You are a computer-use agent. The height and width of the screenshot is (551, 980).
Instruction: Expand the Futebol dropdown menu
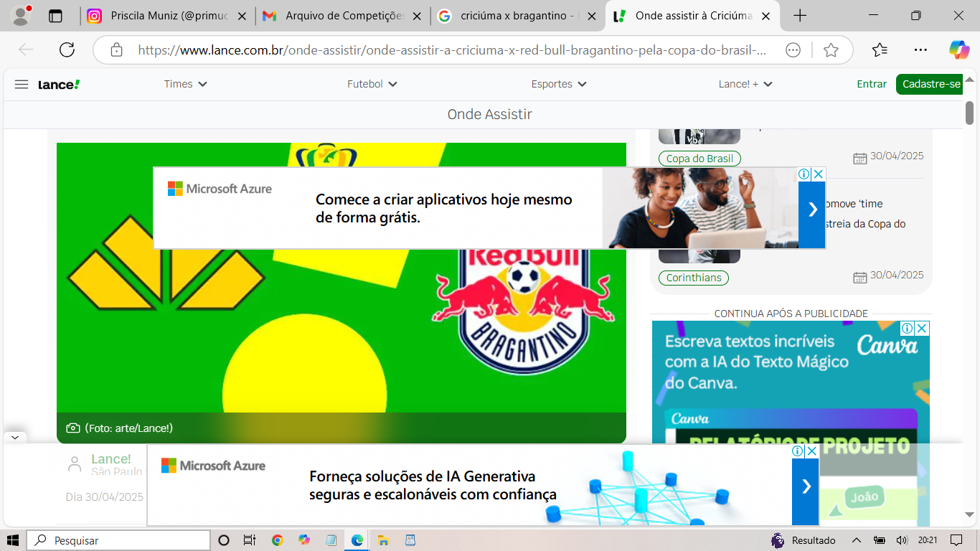pos(372,84)
